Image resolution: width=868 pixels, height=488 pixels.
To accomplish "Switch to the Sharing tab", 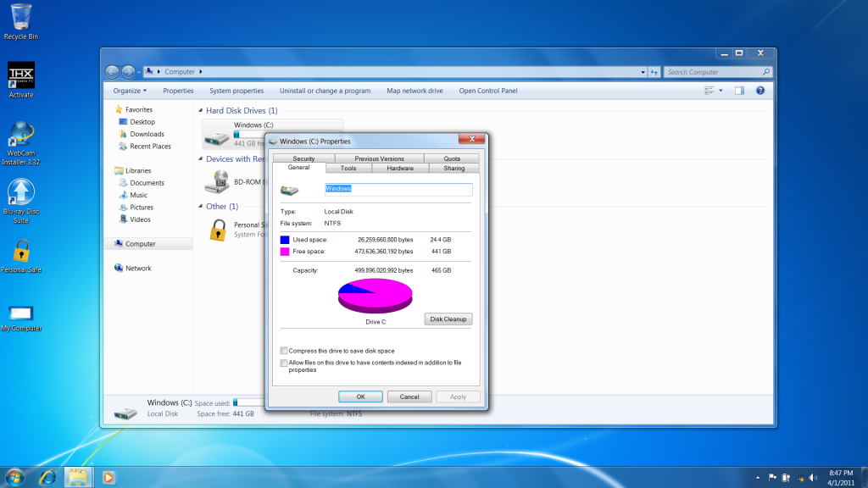I will click(454, 169).
